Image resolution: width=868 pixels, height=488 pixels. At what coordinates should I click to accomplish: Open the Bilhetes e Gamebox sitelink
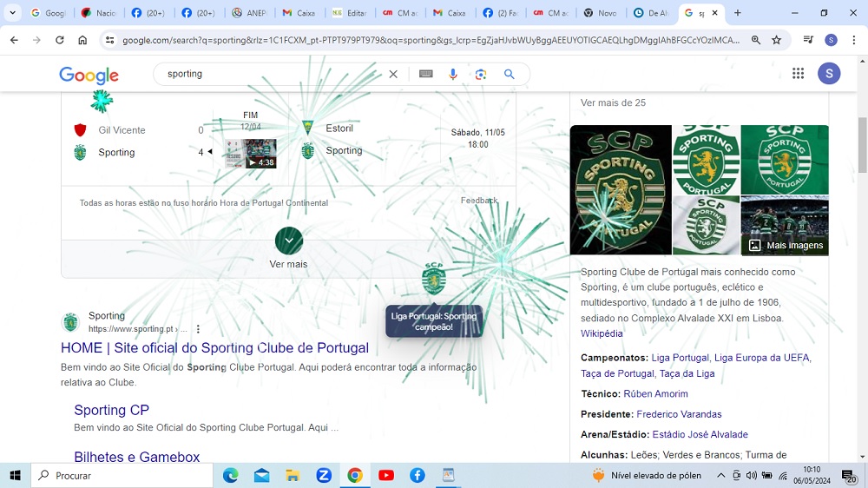[137, 457]
